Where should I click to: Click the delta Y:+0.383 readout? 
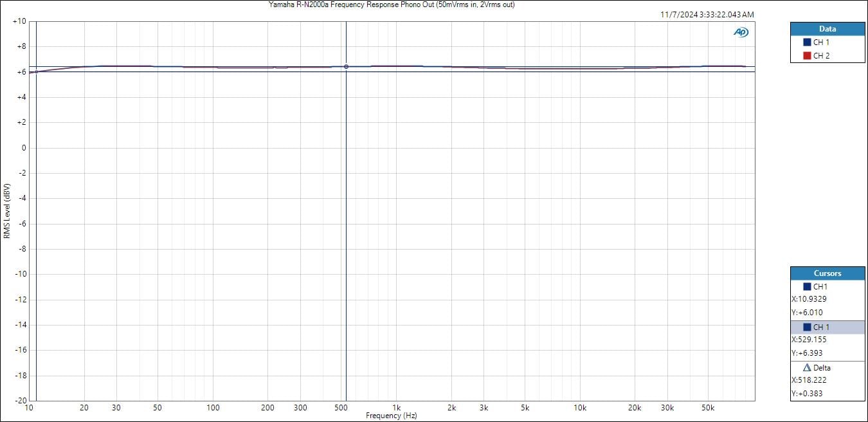807,394
